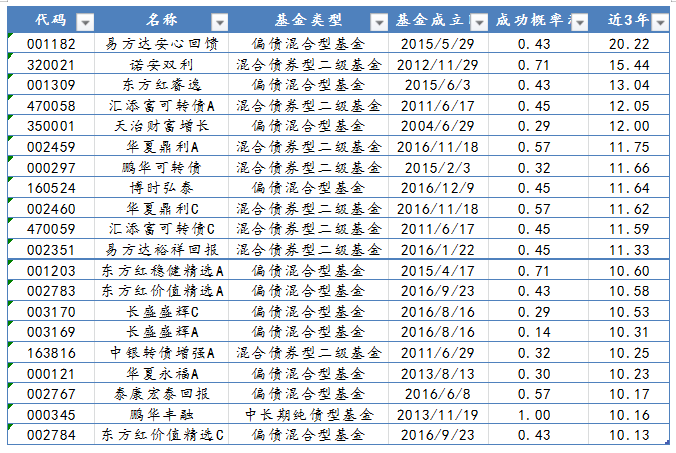
Task: Click the fund name 华夏鼎利A
Action: [x=162, y=147]
